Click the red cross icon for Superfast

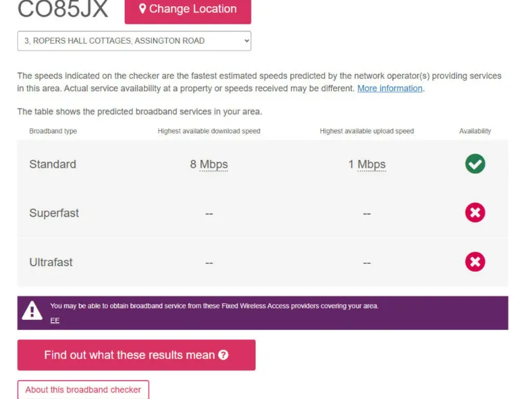pos(475,213)
